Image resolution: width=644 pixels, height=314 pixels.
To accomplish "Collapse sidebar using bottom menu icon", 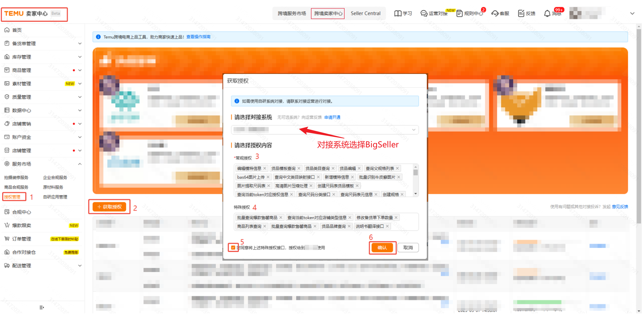I will pyautogui.click(x=42, y=308).
